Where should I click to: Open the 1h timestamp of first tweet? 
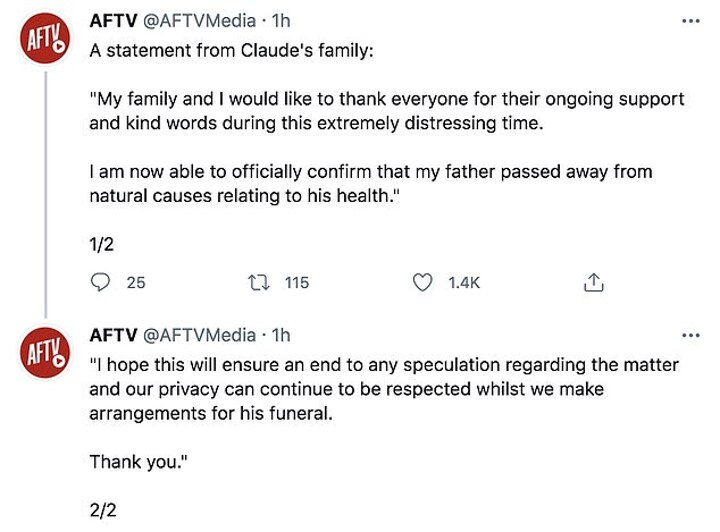click(281, 21)
